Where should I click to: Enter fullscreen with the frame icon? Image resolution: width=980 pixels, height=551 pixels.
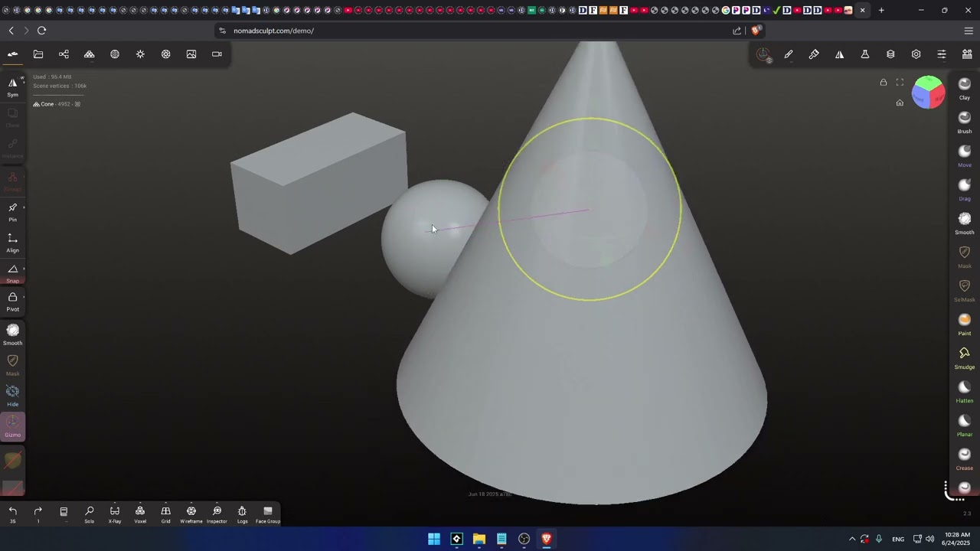point(900,83)
